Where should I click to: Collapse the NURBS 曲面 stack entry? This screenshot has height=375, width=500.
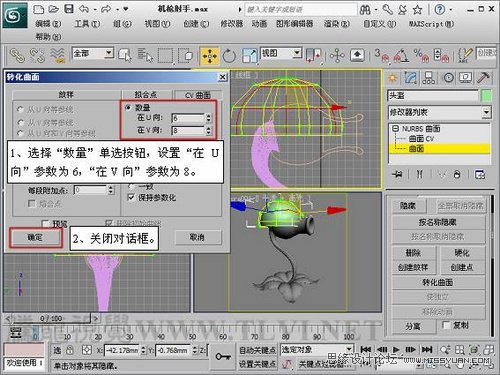pyautogui.click(x=396, y=128)
